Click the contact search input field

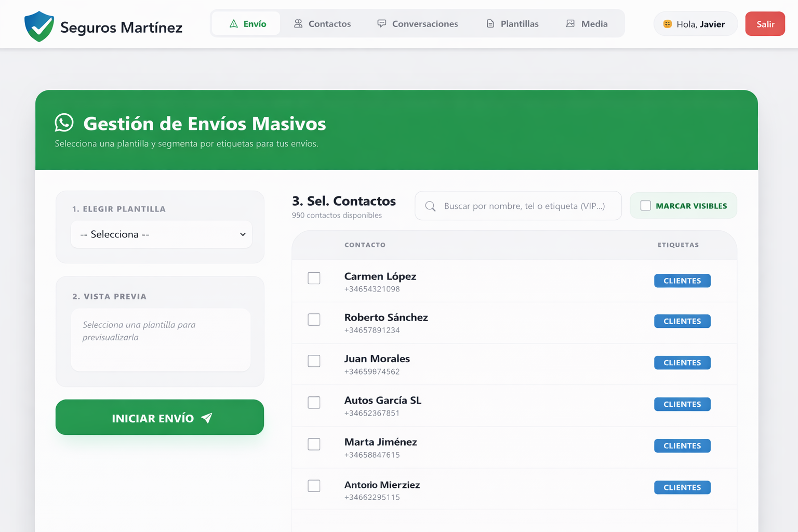(520, 206)
